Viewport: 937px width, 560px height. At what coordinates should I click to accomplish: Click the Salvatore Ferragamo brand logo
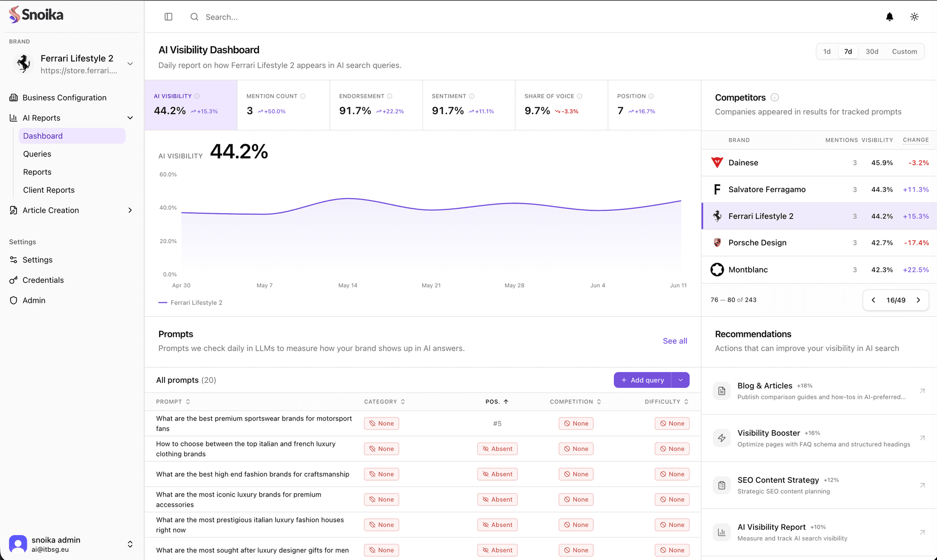(x=717, y=190)
